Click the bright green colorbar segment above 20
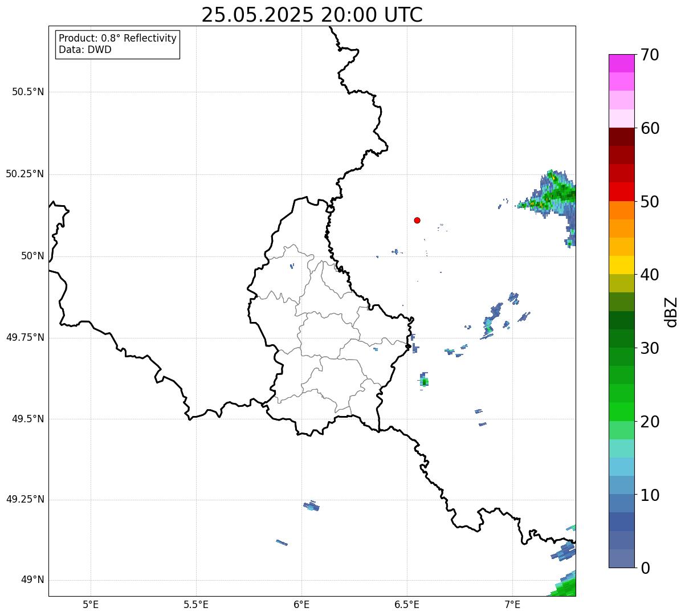 (x=621, y=411)
